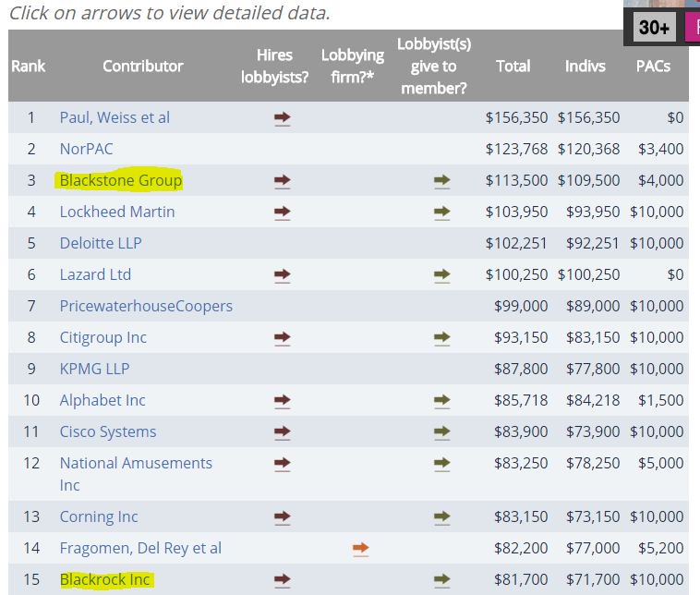
Task: Open National Amusements Inc contributor link
Action: [136, 474]
